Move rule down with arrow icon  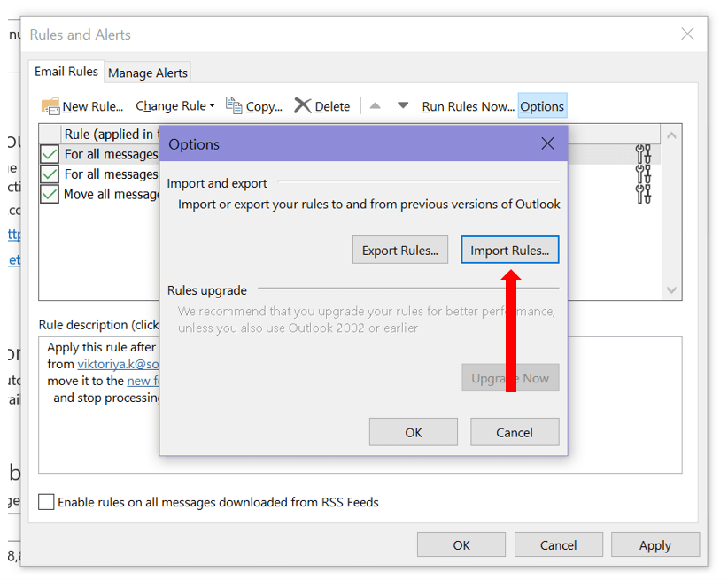(x=403, y=106)
